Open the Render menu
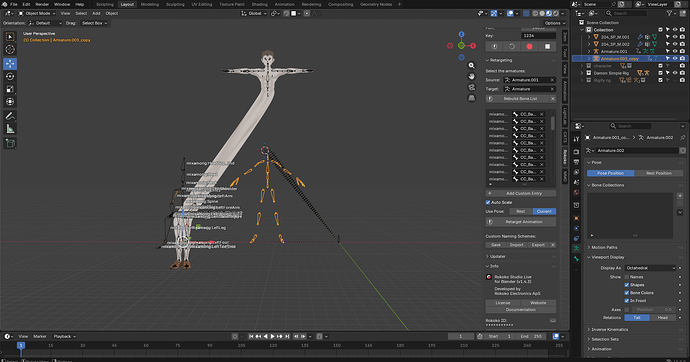690x362 pixels. [42, 4]
